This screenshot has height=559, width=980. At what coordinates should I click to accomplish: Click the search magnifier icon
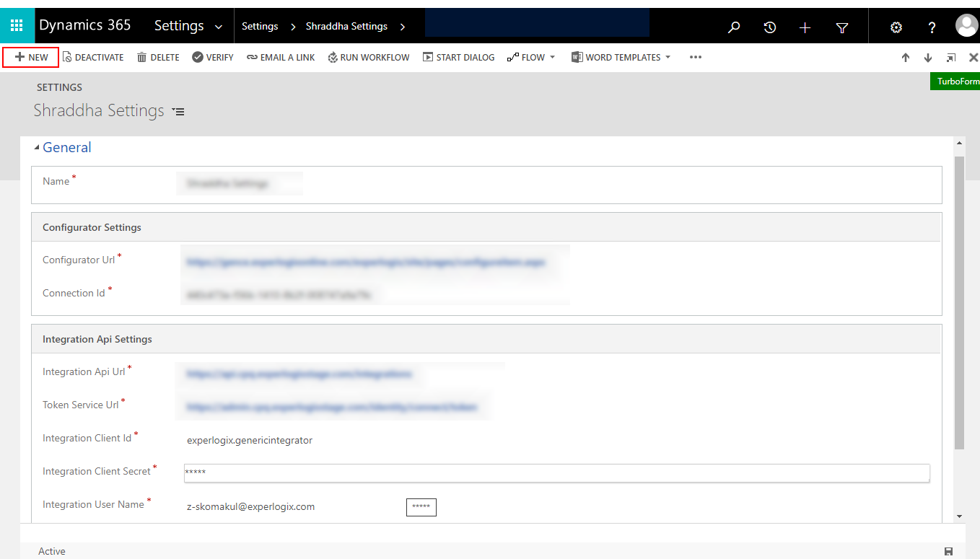point(734,27)
